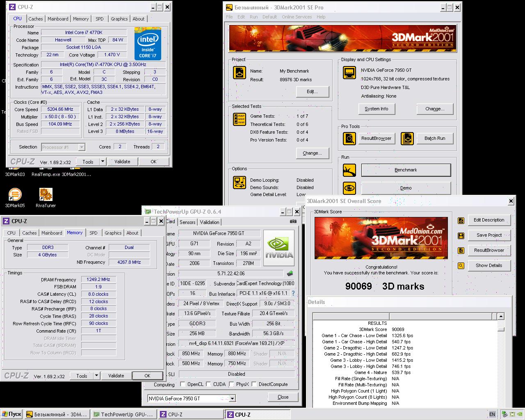Image resolution: width=525 pixels, height=420 pixels.
Task: Click Change... under Selected Tests
Action: tap(312, 153)
